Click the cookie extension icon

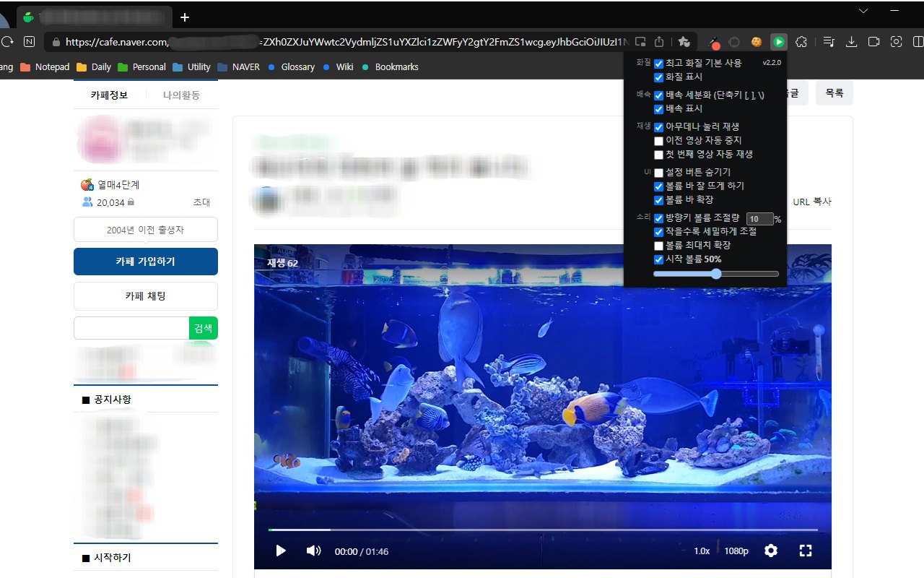click(756, 42)
